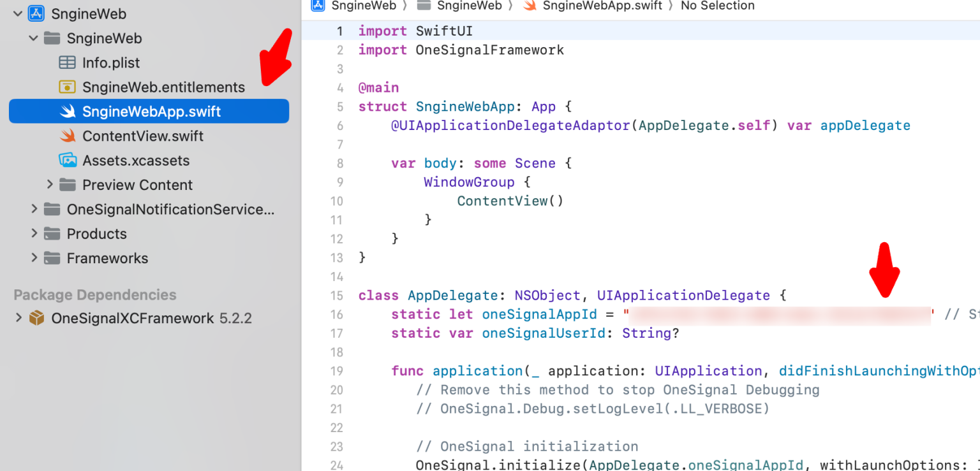Expand the Preview Content folder

(50, 185)
